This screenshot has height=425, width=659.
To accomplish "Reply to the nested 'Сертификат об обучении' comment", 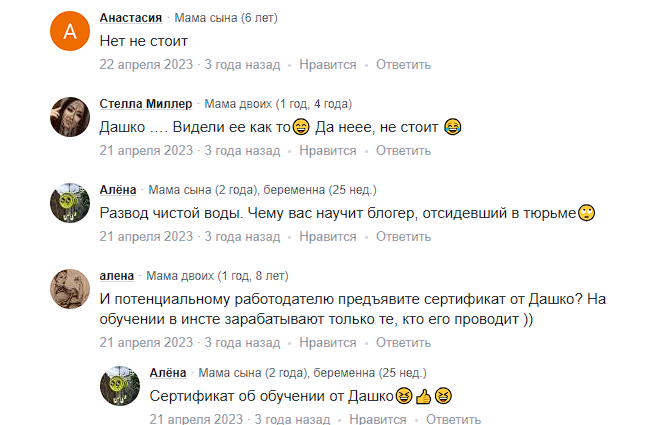I will click(454, 420).
